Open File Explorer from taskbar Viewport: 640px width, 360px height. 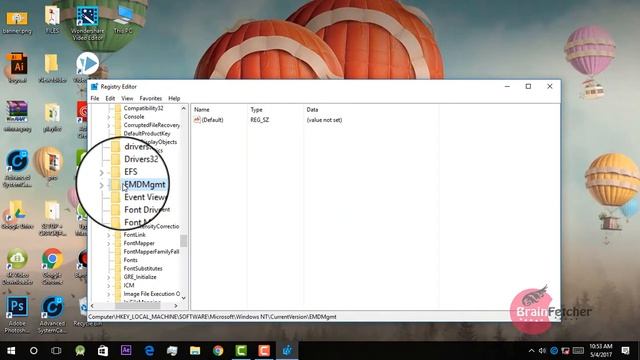[x=195, y=351]
